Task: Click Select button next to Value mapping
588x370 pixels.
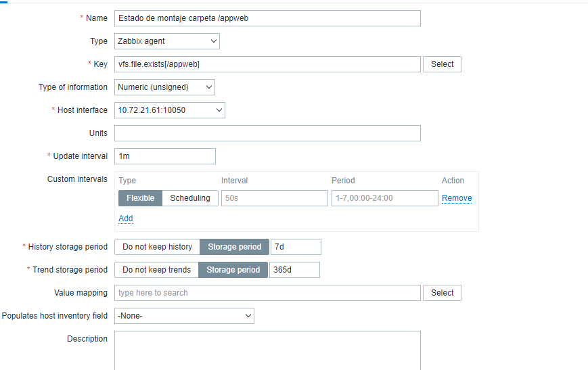Action: pos(443,293)
